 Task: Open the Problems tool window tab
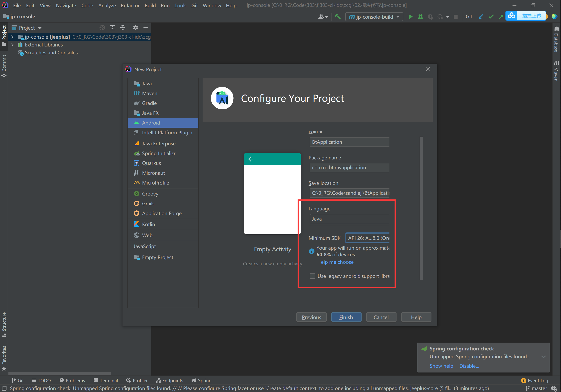click(x=72, y=380)
